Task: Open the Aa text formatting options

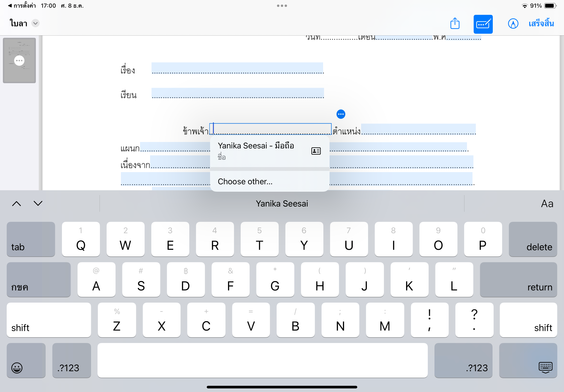Action: click(x=547, y=204)
